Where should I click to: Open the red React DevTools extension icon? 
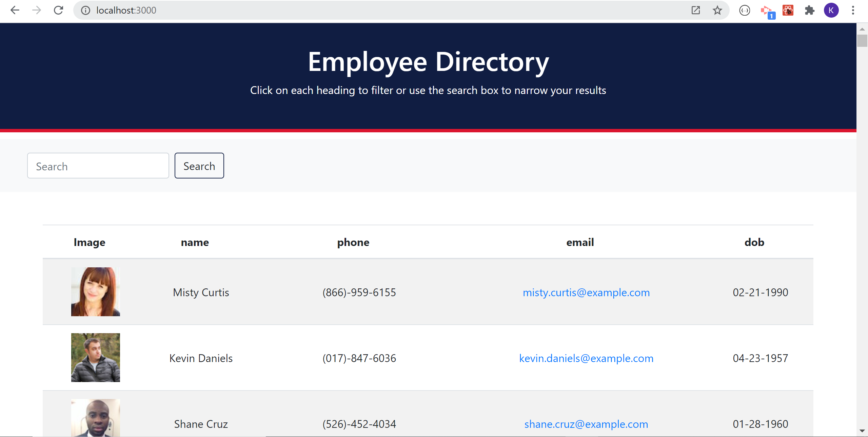click(788, 10)
